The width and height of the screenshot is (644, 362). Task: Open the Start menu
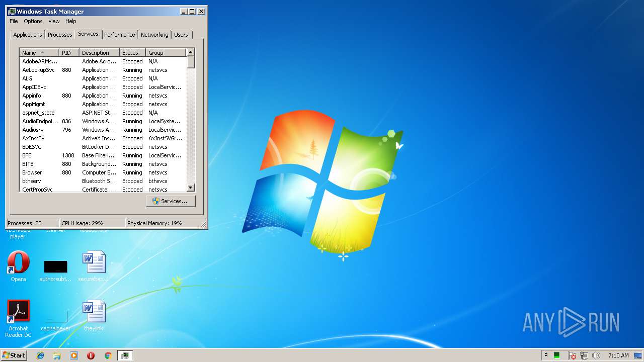tap(14, 355)
